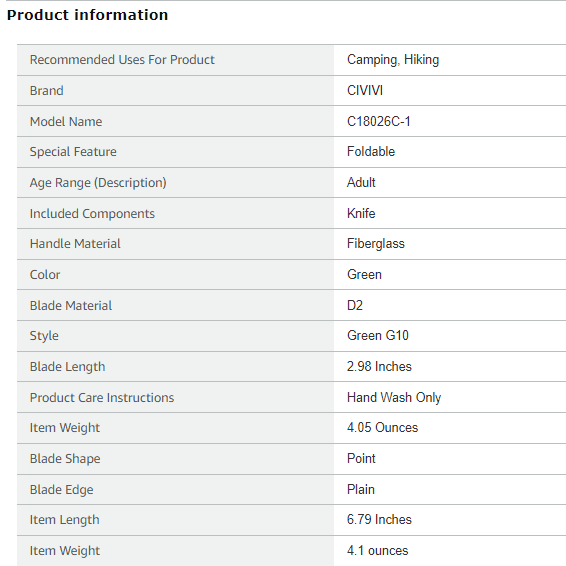Click the CIVIVI brand value
Viewport: 566px width, 566px height.
click(x=365, y=90)
